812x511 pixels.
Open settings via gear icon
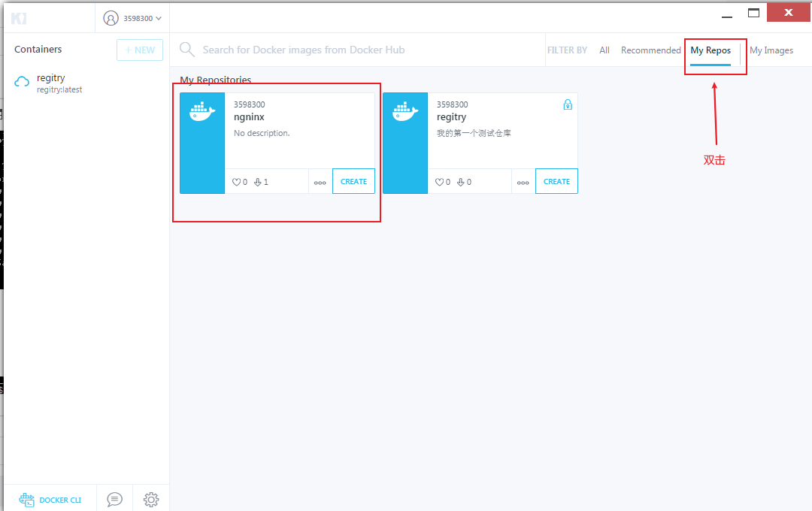click(151, 499)
